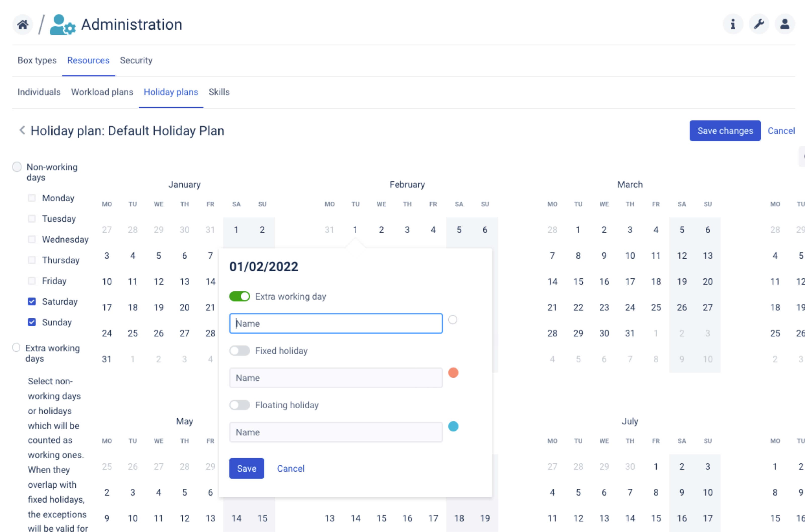The image size is (805, 532).
Task: Check the Monday checkbox
Action: [x=32, y=198]
